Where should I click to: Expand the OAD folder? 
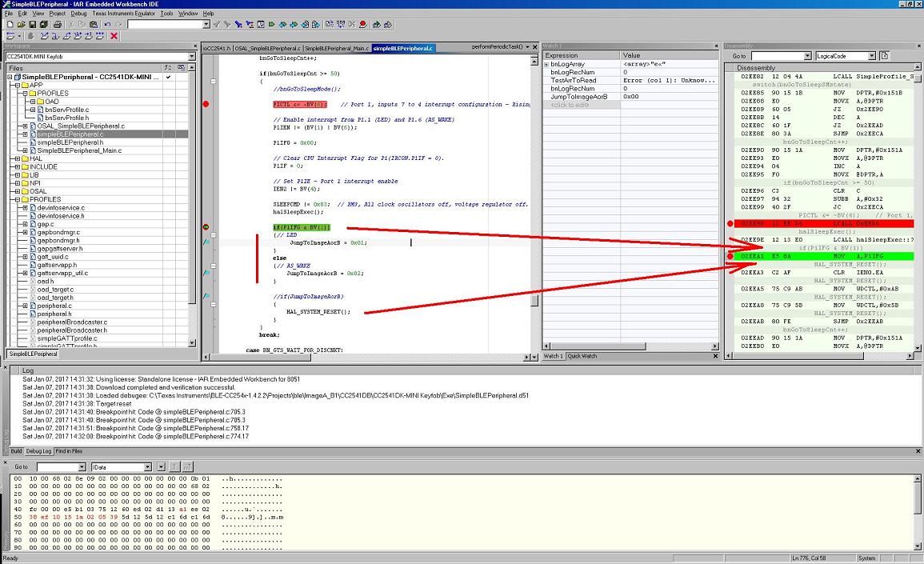pos(33,102)
